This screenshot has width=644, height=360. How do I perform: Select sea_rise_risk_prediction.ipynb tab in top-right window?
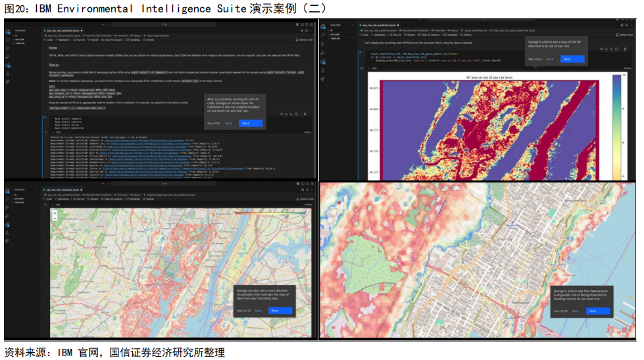click(x=380, y=25)
